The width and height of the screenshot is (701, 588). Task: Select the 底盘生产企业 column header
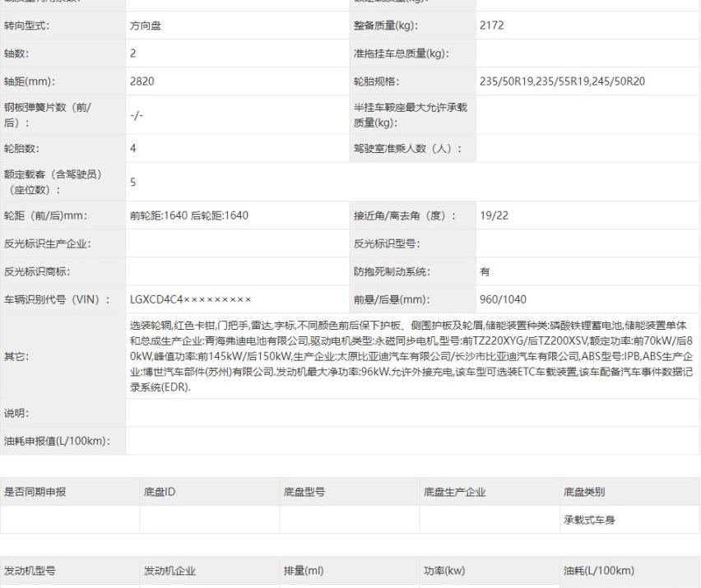(454, 492)
